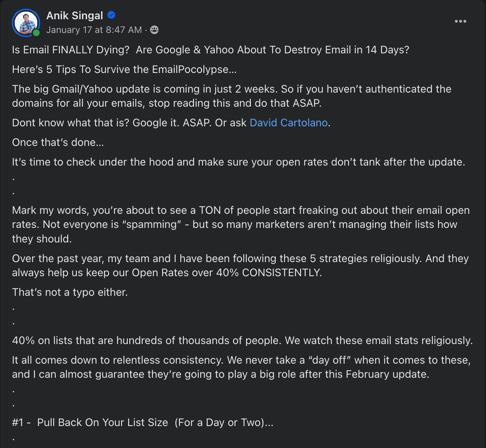
Task: Open the David Cartolano tagged profile link
Action: coord(288,123)
